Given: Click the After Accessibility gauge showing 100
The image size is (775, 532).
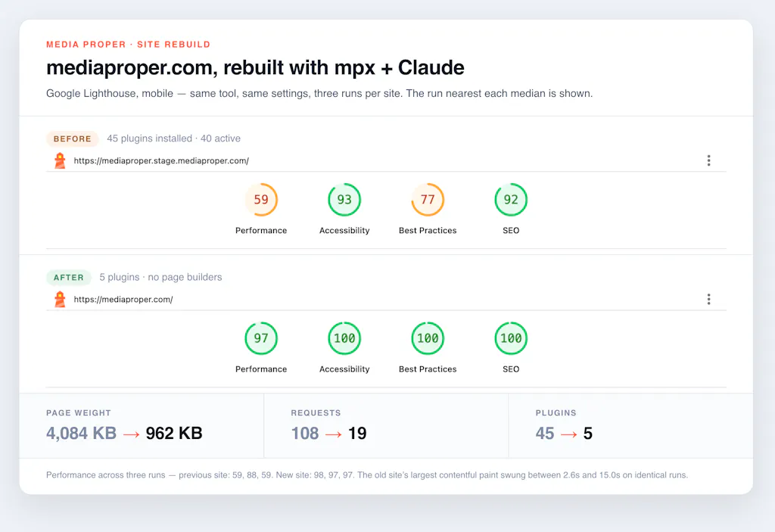Looking at the screenshot, I should (x=344, y=338).
